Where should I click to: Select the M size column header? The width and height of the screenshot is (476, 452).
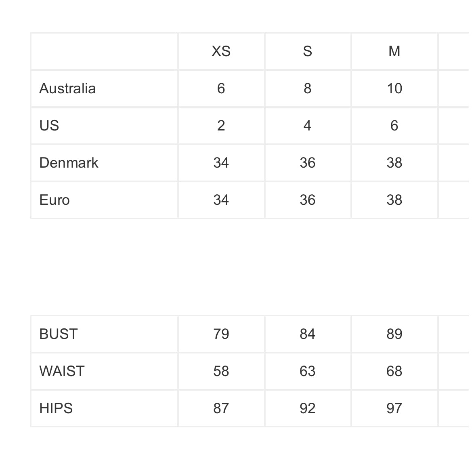pyautogui.click(x=394, y=51)
